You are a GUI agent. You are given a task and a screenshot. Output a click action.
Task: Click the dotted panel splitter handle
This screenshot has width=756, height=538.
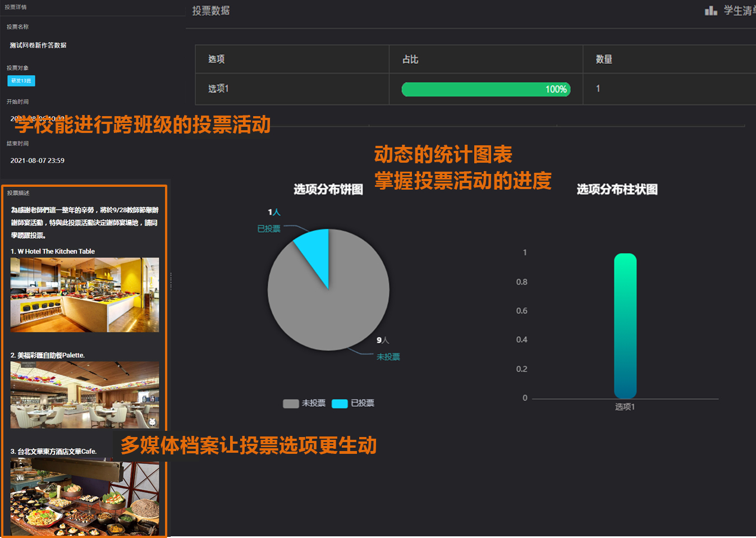171,281
